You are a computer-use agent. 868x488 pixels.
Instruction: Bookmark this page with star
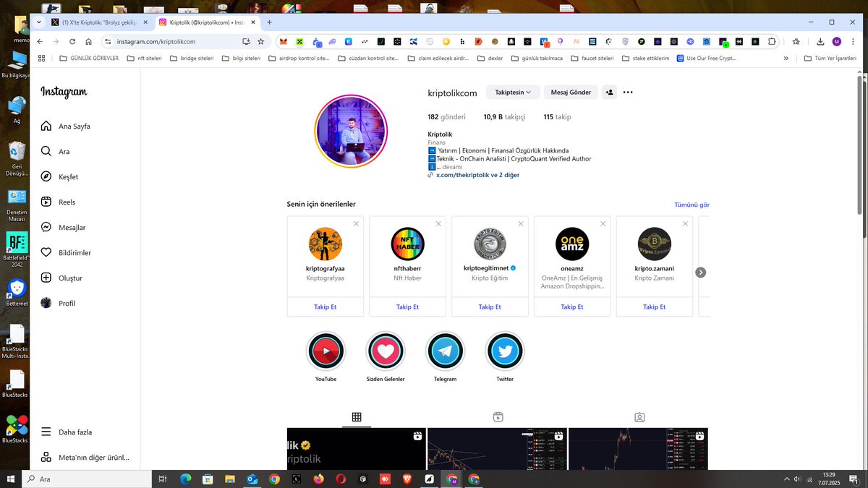point(261,41)
